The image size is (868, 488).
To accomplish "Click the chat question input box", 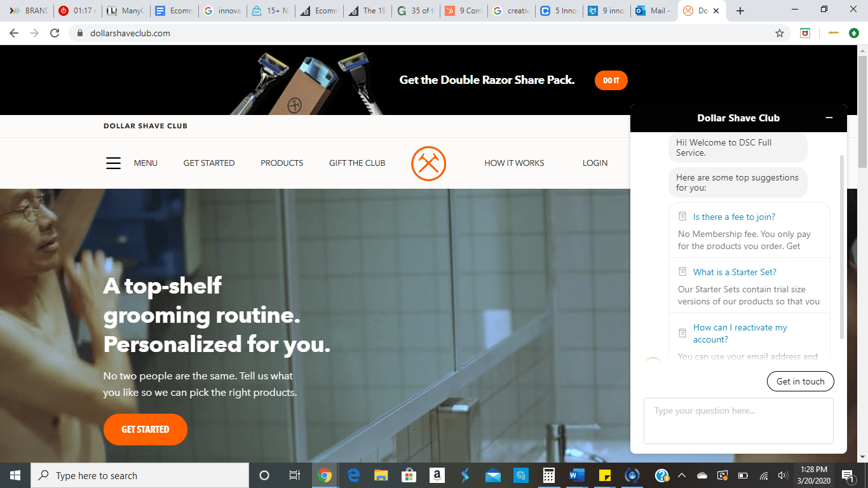I will click(x=738, y=421).
